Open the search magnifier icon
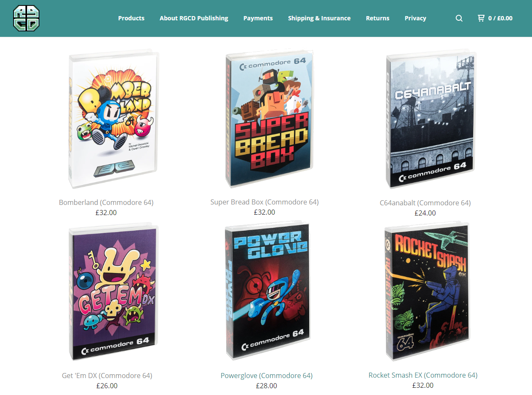This screenshot has height=395, width=532. point(459,18)
